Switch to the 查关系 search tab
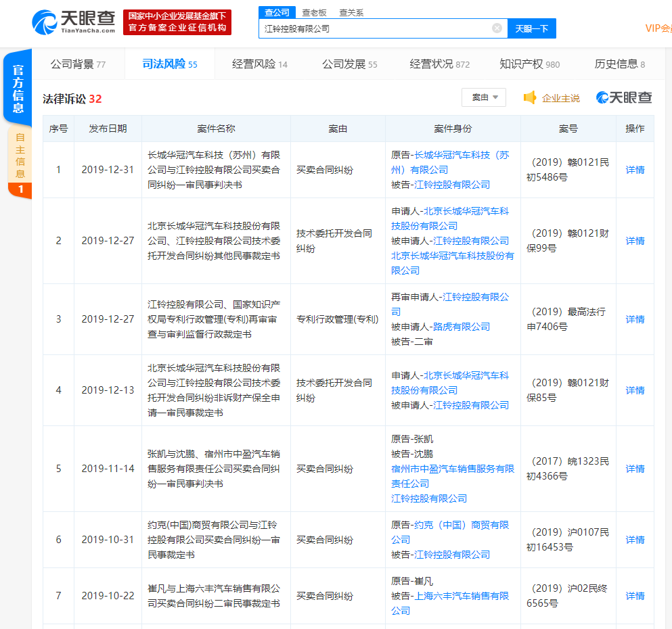 point(351,12)
